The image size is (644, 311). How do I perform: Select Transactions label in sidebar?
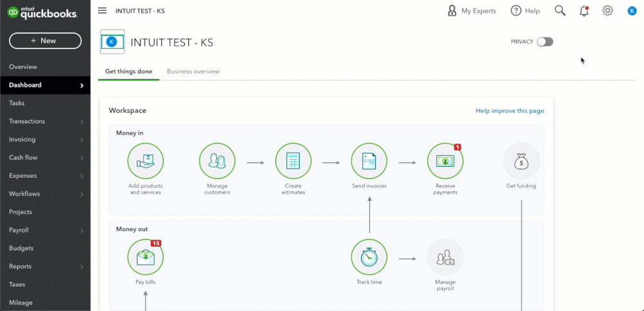[27, 122]
